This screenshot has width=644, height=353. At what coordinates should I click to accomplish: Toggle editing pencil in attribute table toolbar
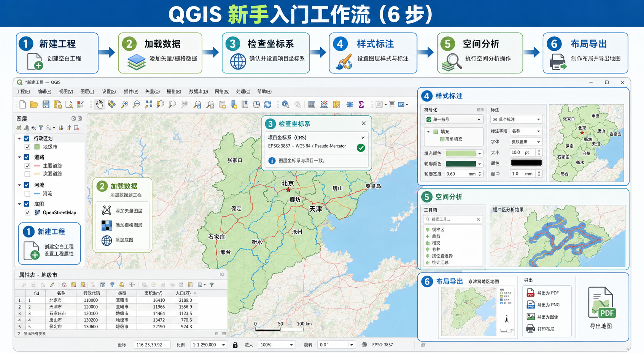52,285
